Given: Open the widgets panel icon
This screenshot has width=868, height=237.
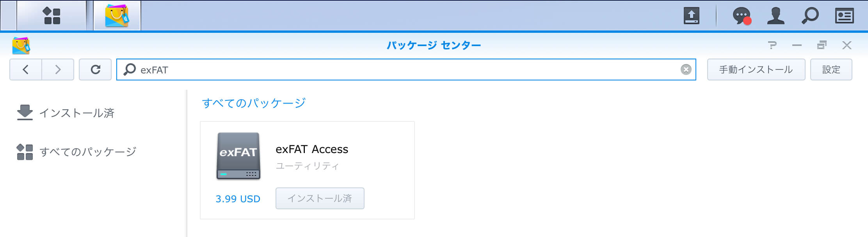Looking at the screenshot, I should [x=844, y=16].
